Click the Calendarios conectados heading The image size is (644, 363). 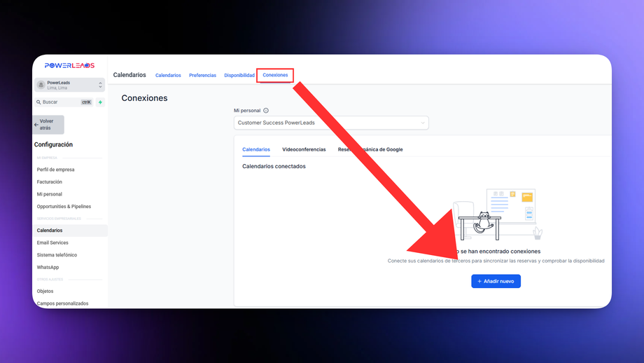(x=274, y=167)
